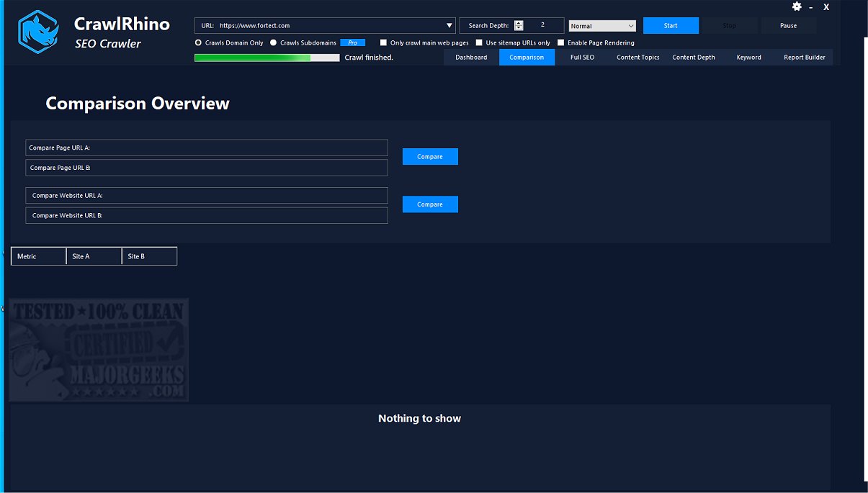Expand the URL history dropdown arrow
Viewport: 868px width, 493px height.
pos(449,26)
